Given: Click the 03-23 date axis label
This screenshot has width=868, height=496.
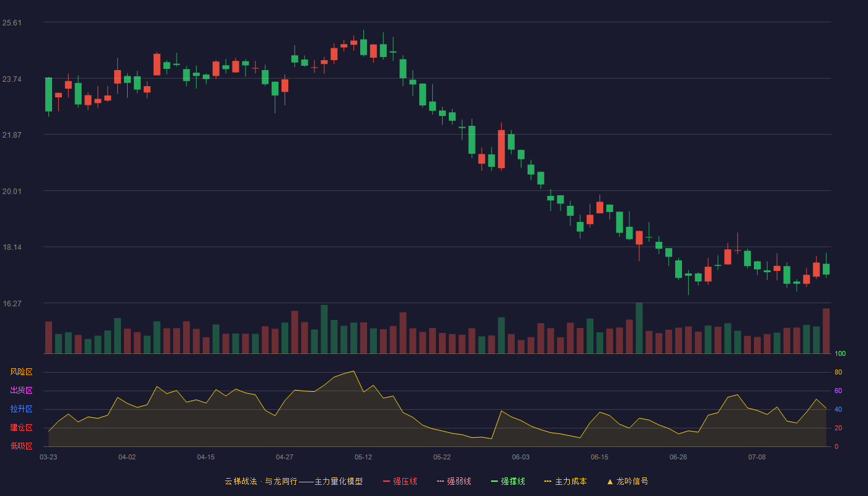Looking at the screenshot, I should [x=48, y=457].
